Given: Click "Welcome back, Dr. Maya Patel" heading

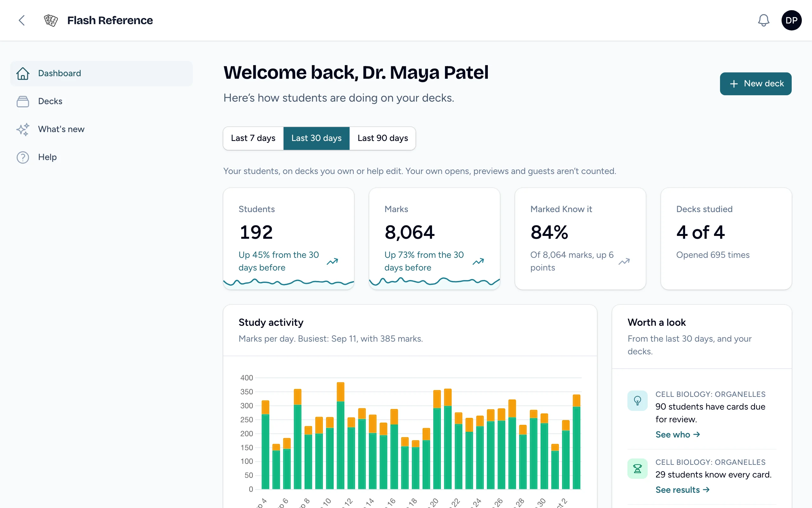Looking at the screenshot, I should tap(356, 73).
